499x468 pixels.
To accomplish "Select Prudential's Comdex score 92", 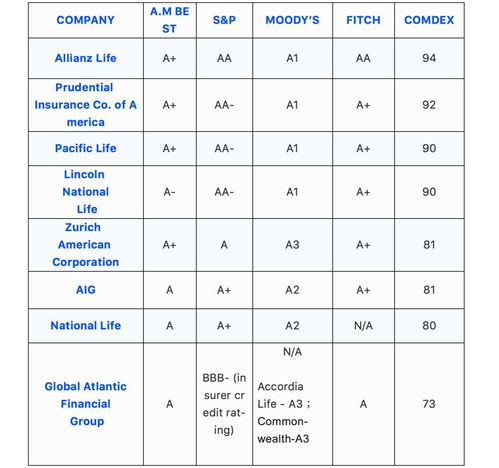I will click(x=429, y=105).
